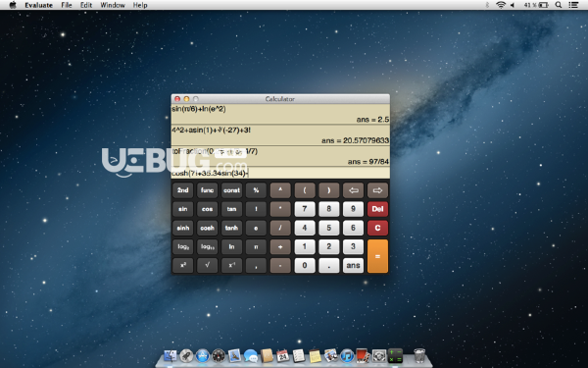Screen dimensions: 588x368
Task: Insert the sin function
Action: (183, 209)
